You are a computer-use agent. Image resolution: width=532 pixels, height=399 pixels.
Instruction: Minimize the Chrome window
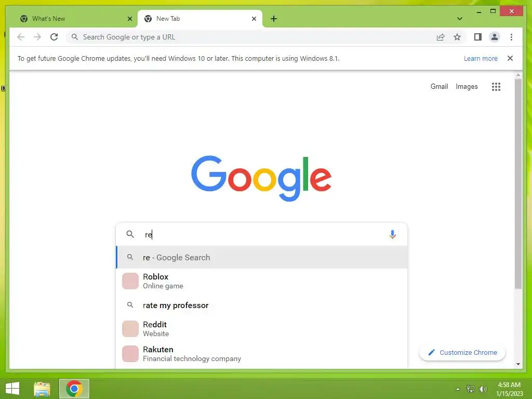click(478, 11)
